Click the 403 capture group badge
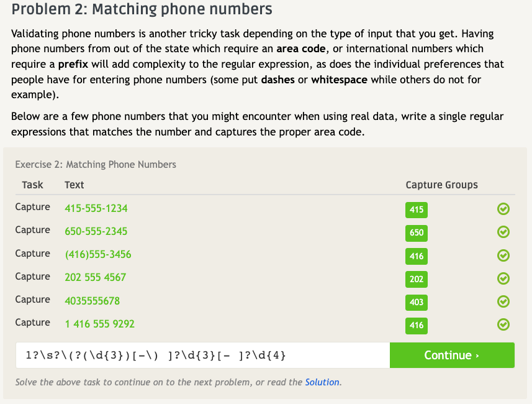The height and width of the screenshot is (404, 532). [x=417, y=302]
